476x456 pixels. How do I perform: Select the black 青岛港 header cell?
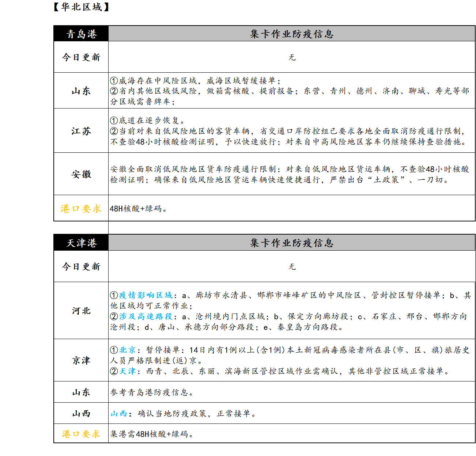(81, 34)
